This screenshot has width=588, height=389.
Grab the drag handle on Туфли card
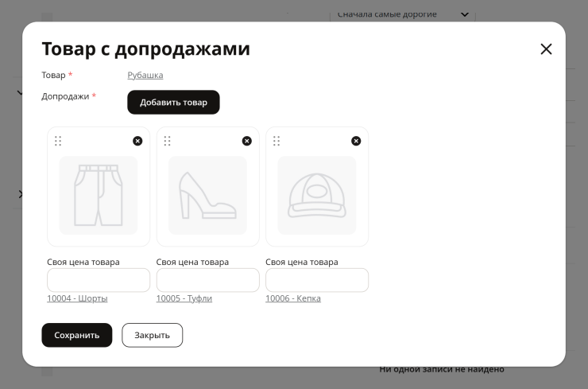click(x=167, y=141)
